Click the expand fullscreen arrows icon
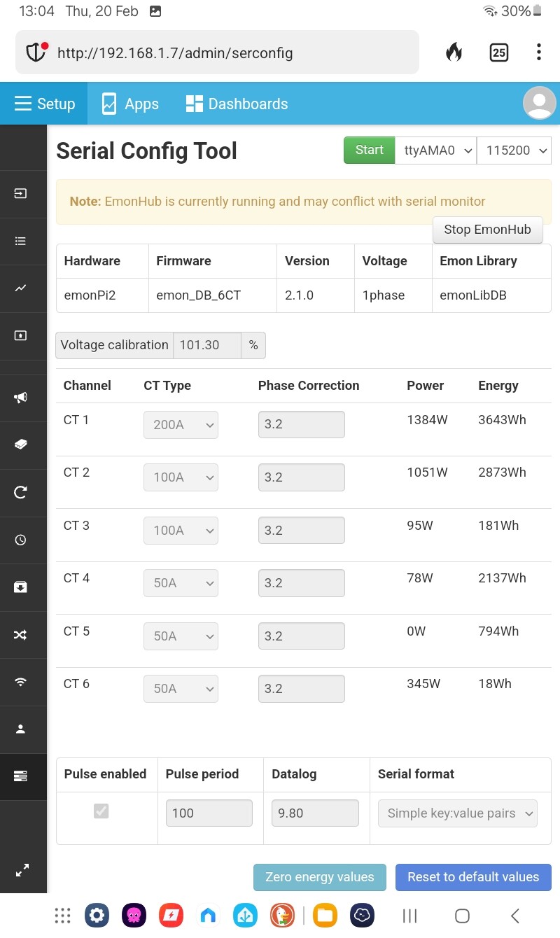This screenshot has width=560, height=938. 22,870
